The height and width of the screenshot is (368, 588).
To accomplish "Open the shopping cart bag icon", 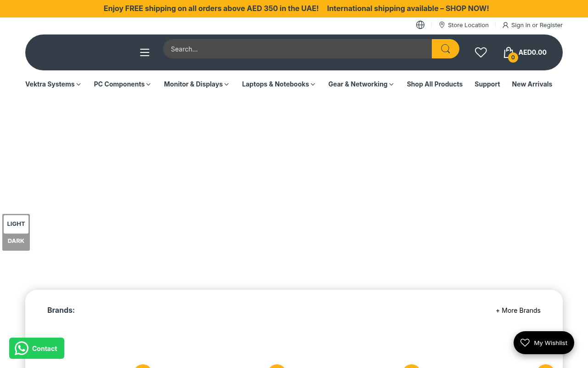I will [509, 53].
